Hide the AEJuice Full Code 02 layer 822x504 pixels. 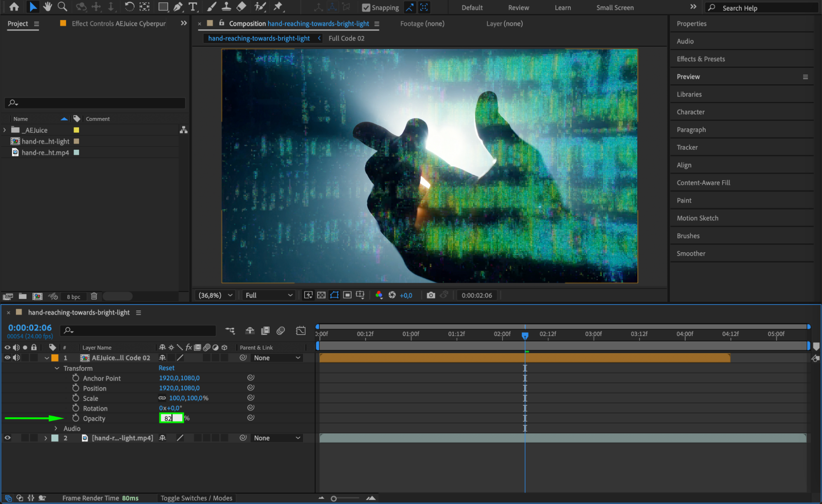coord(7,358)
